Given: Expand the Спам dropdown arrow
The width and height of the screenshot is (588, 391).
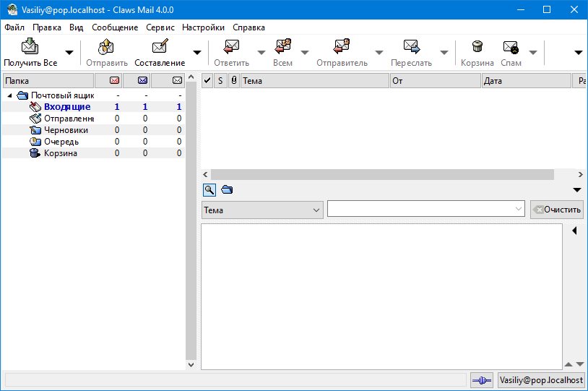Looking at the screenshot, I should coord(533,53).
